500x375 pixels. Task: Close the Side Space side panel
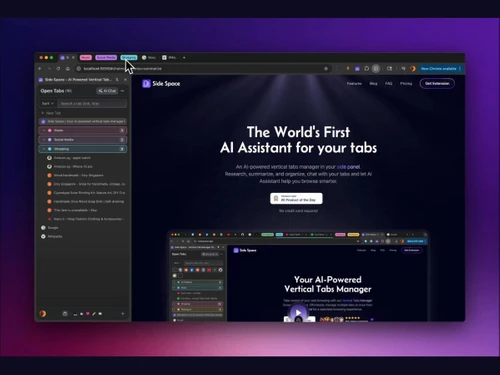125,80
